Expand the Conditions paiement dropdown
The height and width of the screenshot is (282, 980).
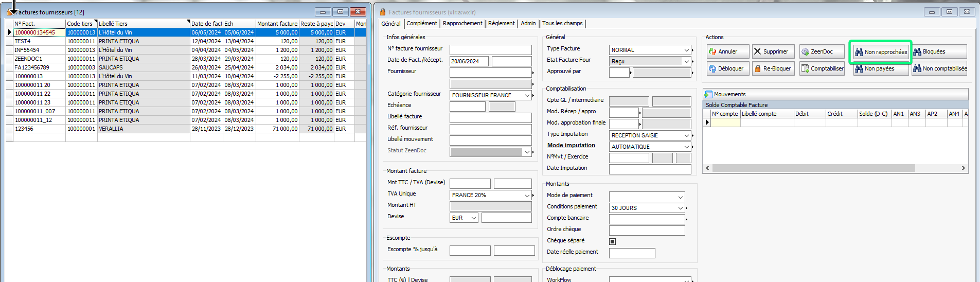pyautogui.click(x=680, y=208)
